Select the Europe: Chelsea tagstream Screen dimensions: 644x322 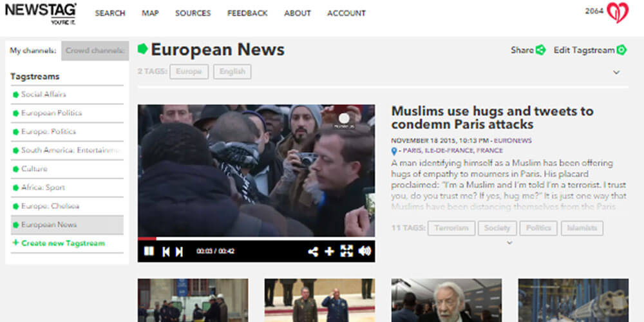coord(67,206)
